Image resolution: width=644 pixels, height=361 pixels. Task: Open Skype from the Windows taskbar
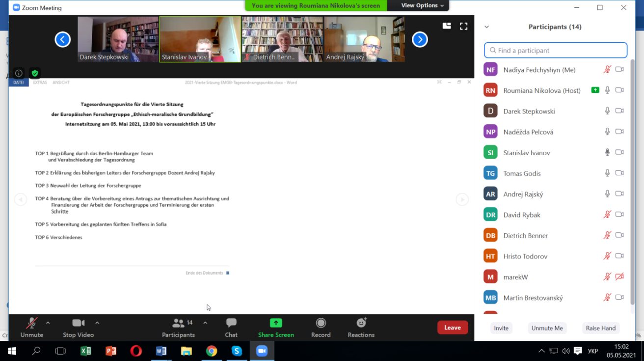coord(237,351)
